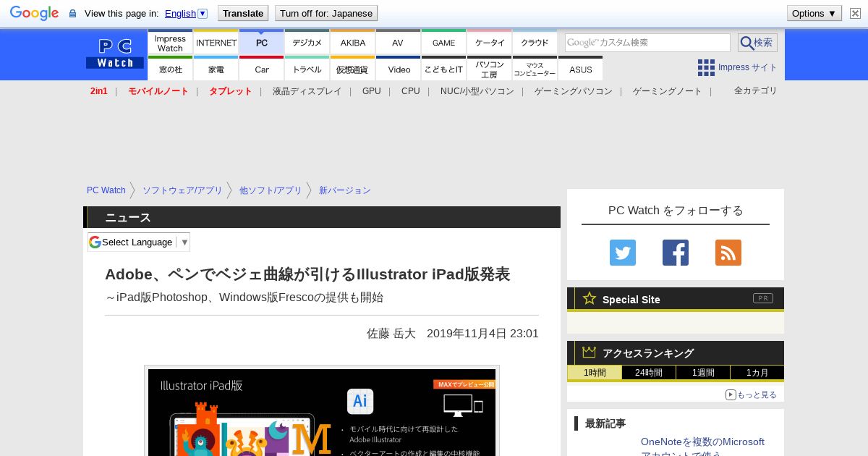Screen dimensions: 868x456
Task: Go to the 他ソフト/アプリ breadcrumb
Action: (x=271, y=190)
